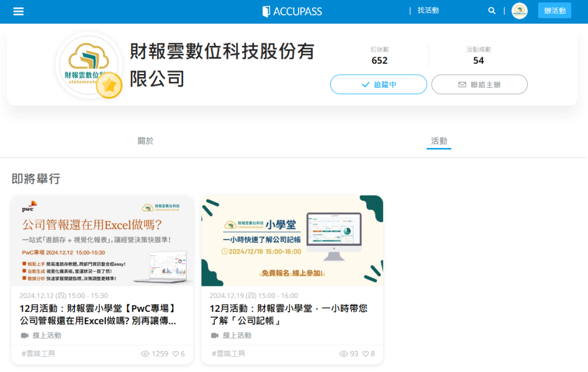Click 聯絡主辦 contact button
This screenshot has height=372, width=588.
[479, 84]
